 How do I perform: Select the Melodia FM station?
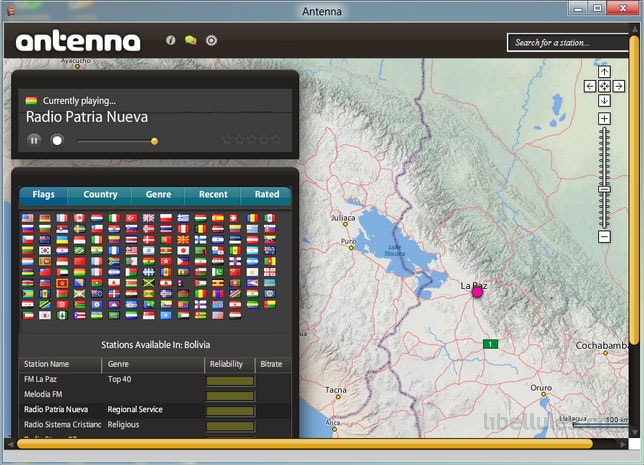(155, 394)
